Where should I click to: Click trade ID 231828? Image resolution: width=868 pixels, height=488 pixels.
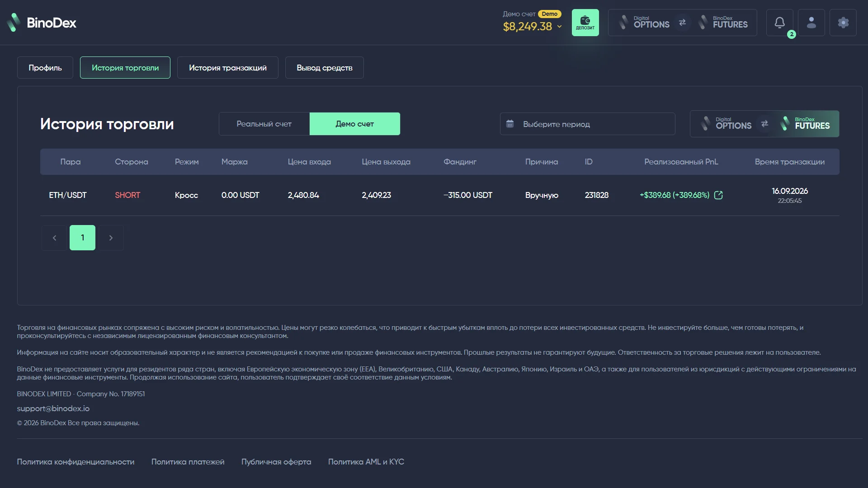(596, 195)
